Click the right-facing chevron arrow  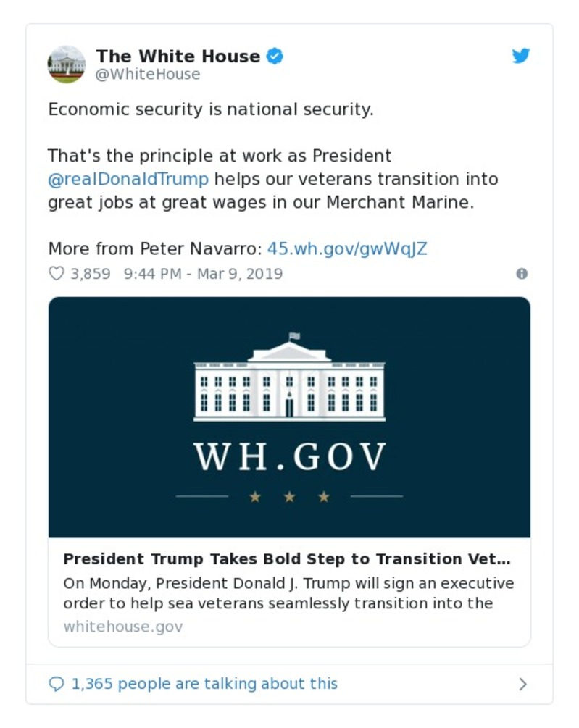click(x=522, y=683)
